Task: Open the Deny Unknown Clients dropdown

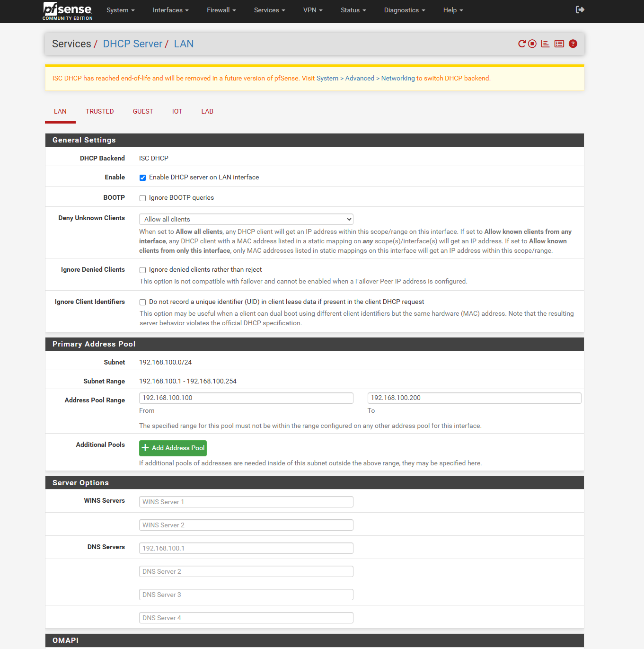Action: coord(246,219)
